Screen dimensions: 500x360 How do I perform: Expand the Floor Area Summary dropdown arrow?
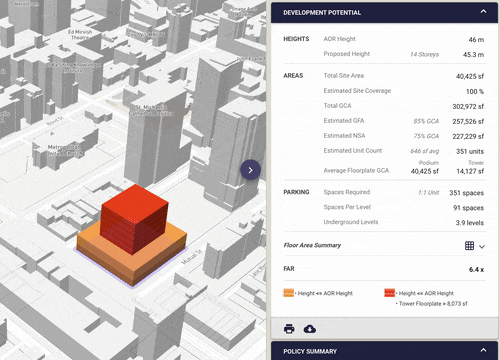pos(482,247)
